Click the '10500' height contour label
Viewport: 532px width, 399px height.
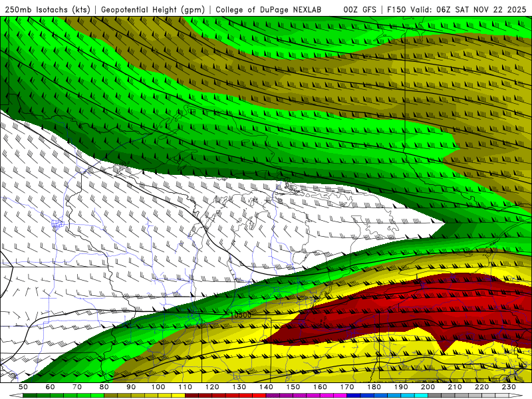pyautogui.click(x=241, y=315)
